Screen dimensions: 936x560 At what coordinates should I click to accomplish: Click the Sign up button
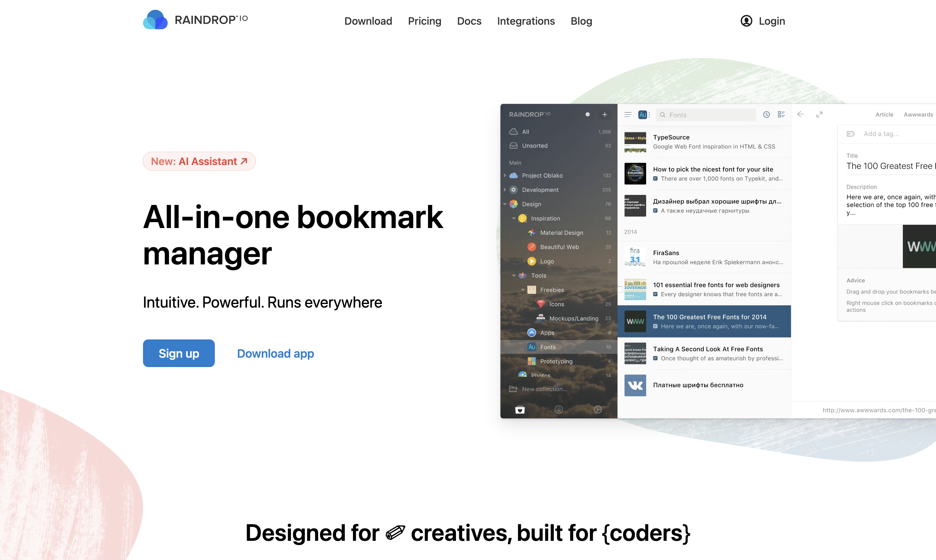[x=179, y=353]
